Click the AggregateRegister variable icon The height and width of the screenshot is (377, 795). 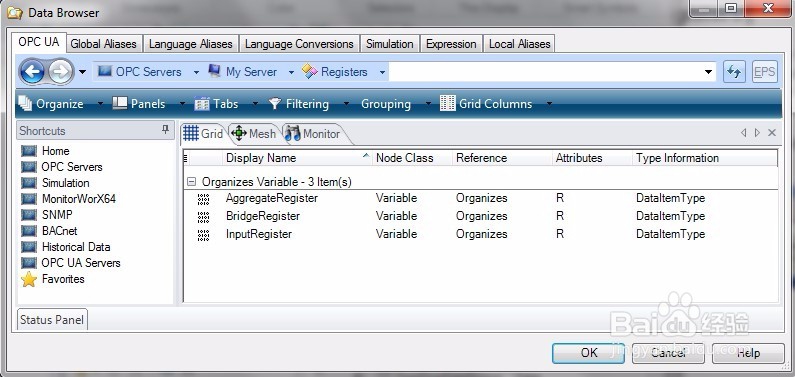tap(203, 199)
